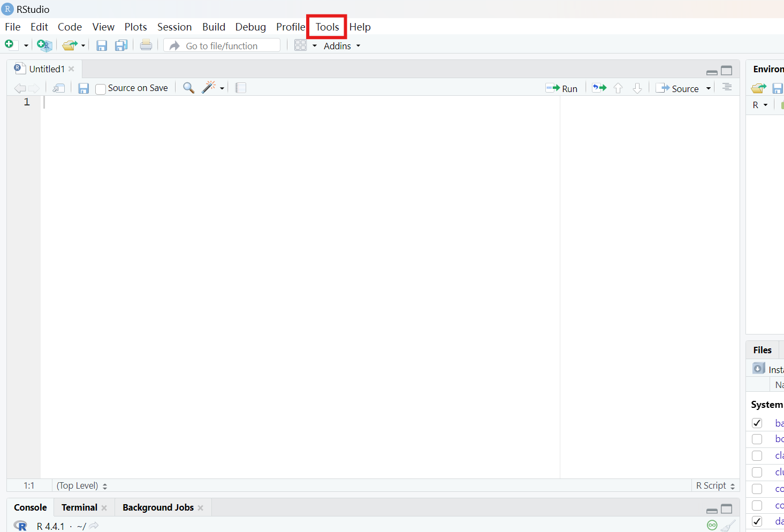Viewport: 784px width, 532px height.
Task: Toggle the Source on Save checkbox
Action: point(101,89)
